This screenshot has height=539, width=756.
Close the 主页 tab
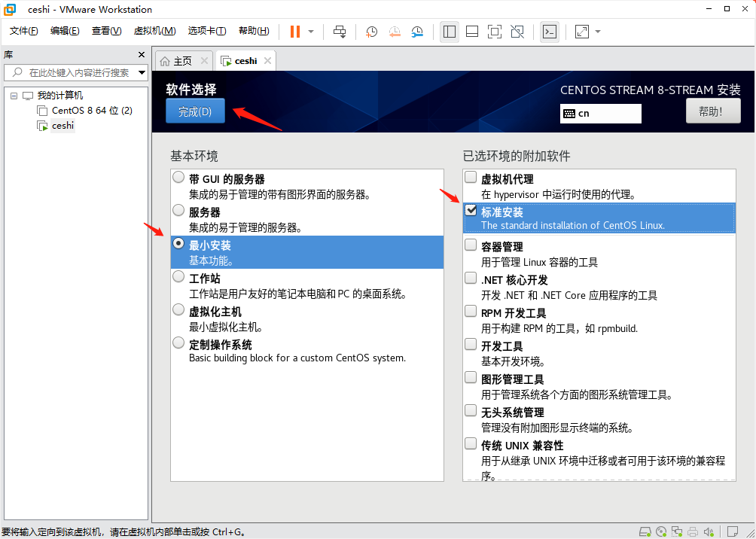(x=204, y=61)
